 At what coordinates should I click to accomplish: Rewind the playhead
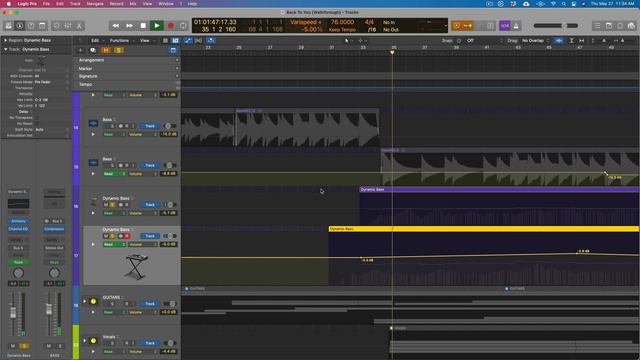pos(116,26)
